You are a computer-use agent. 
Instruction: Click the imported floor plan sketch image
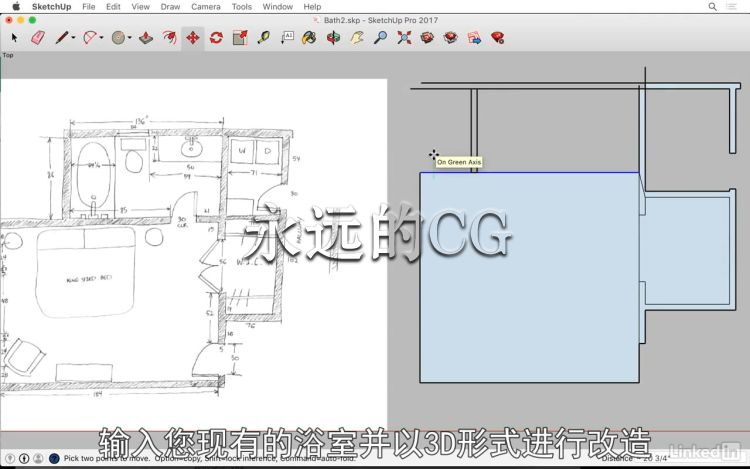[193, 254]
